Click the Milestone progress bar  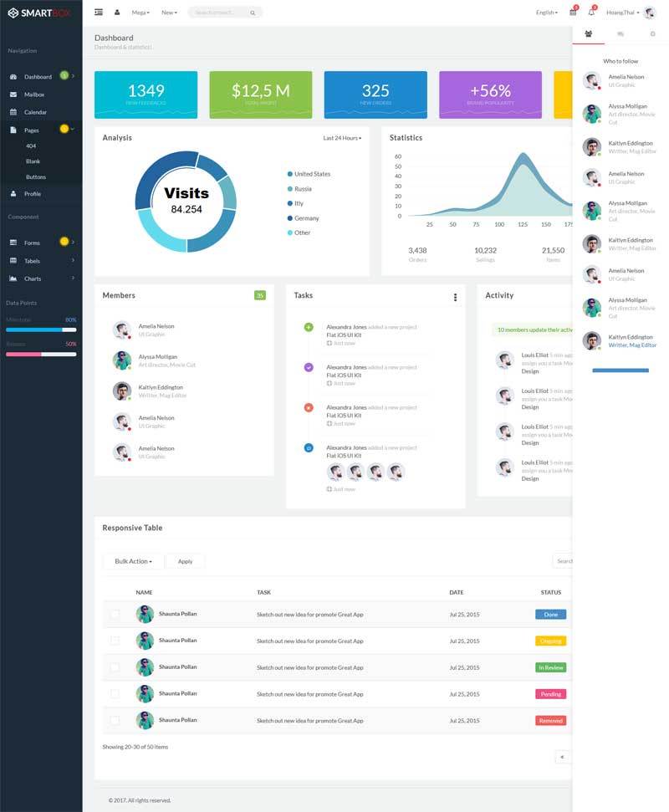(x=41, y=329)
